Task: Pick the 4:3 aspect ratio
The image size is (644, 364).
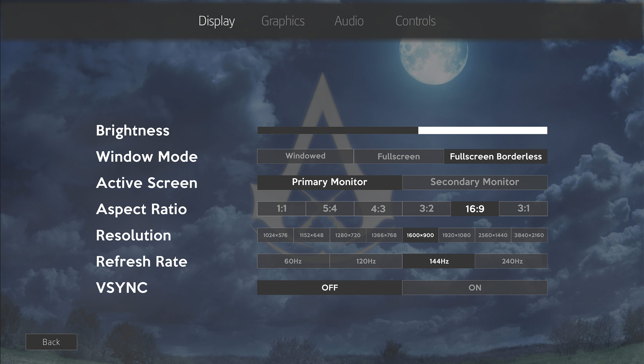Action: (378, 209)
